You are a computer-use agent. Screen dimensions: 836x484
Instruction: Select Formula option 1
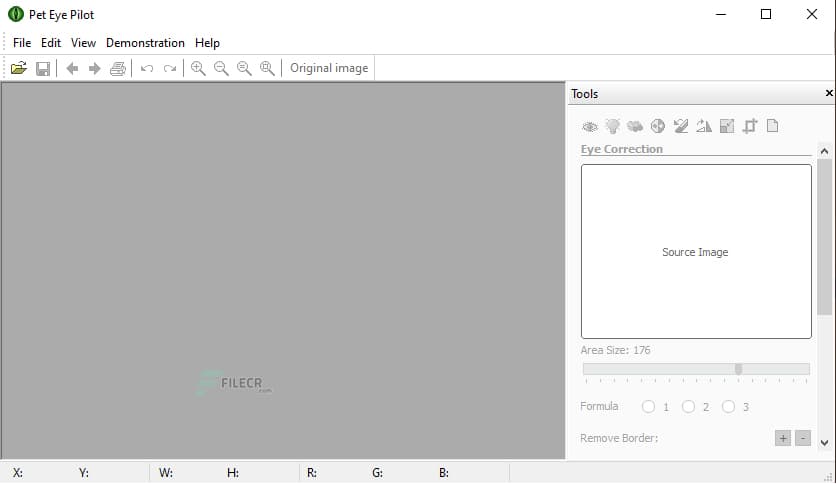coord(648,407)
